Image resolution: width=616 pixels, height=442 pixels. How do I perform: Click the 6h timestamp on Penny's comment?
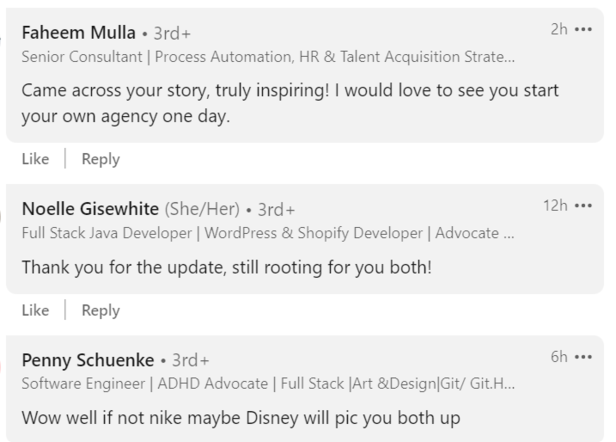pos(559,357)
